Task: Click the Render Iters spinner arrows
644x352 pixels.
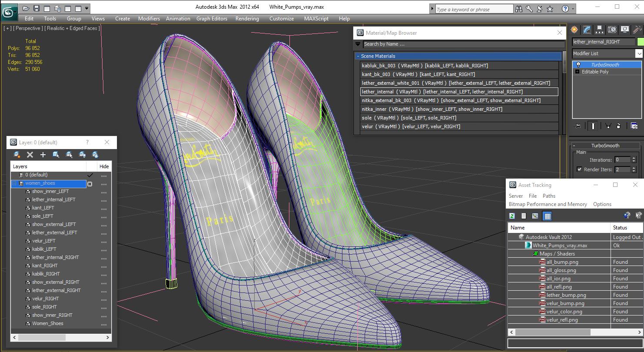Action: pos(634,169)
